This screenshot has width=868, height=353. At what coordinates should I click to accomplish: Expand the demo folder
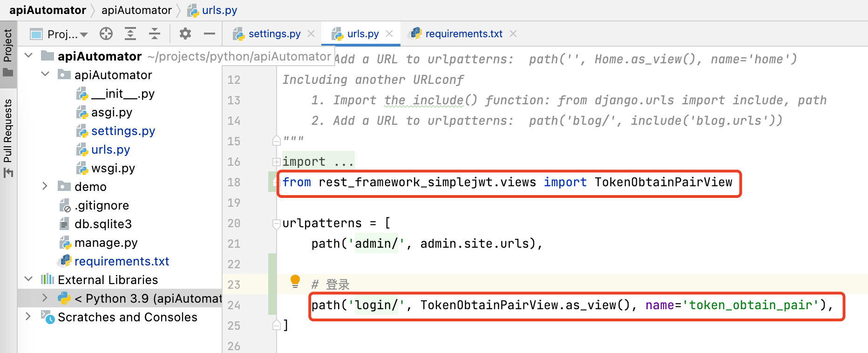45,186
